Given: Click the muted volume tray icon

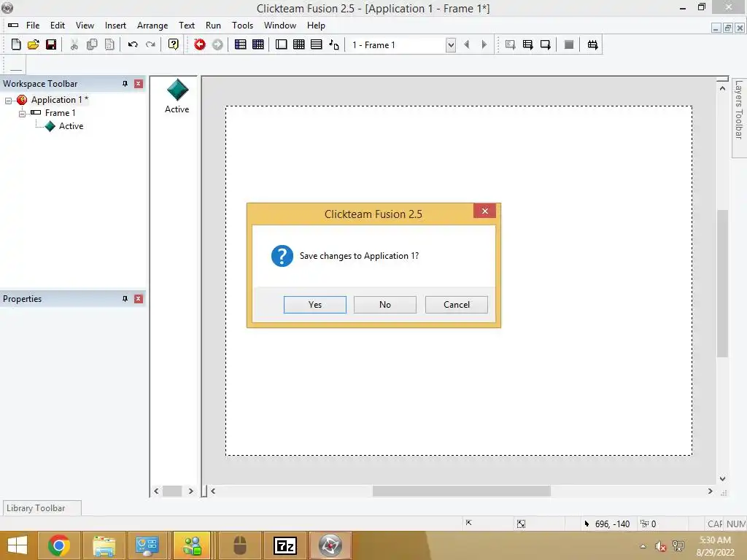Looking at the screenshot, I should pyautogui.click(x=660, y=546).
